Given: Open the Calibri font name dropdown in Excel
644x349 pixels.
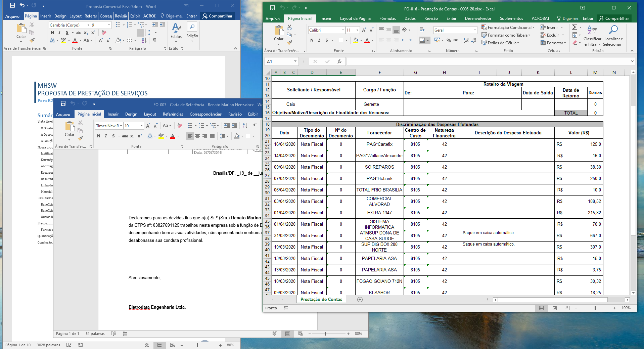Looking at the screenshot, I should coord(343,30).
